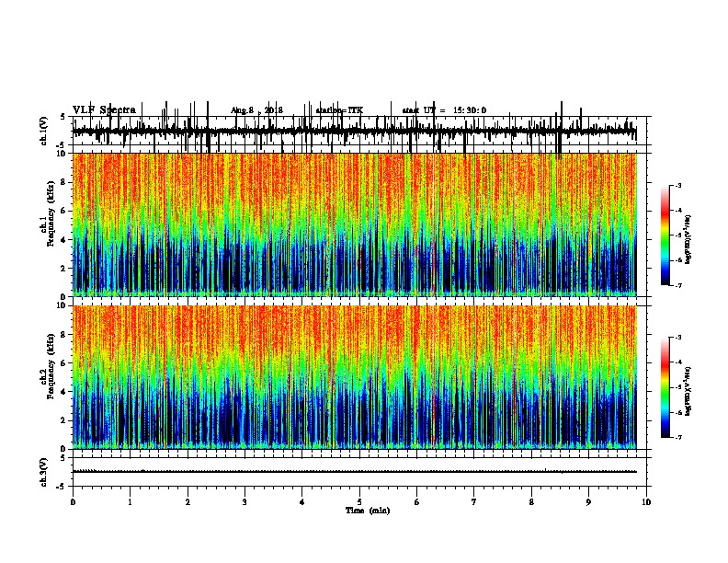This screenshot has width=728, height=563.
Task: Click the ch.2 spectrogram color scale bar
Action: click(x=665, y=387)
